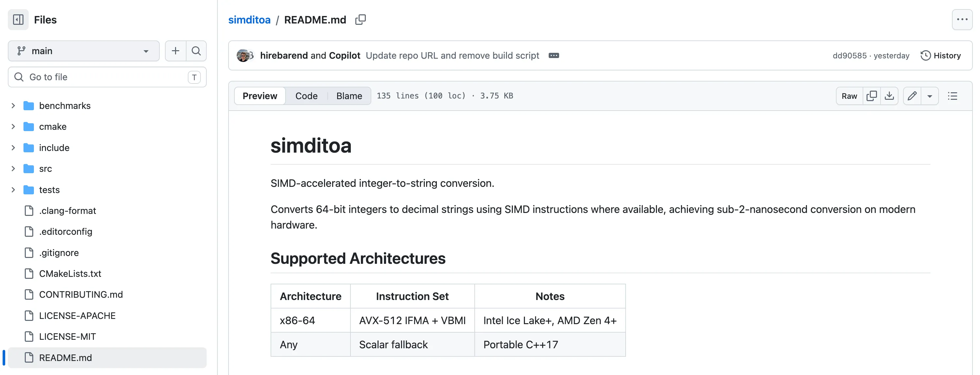980x375 pixels.
Task: Click the committer avatar image
Action: (244, 55)
